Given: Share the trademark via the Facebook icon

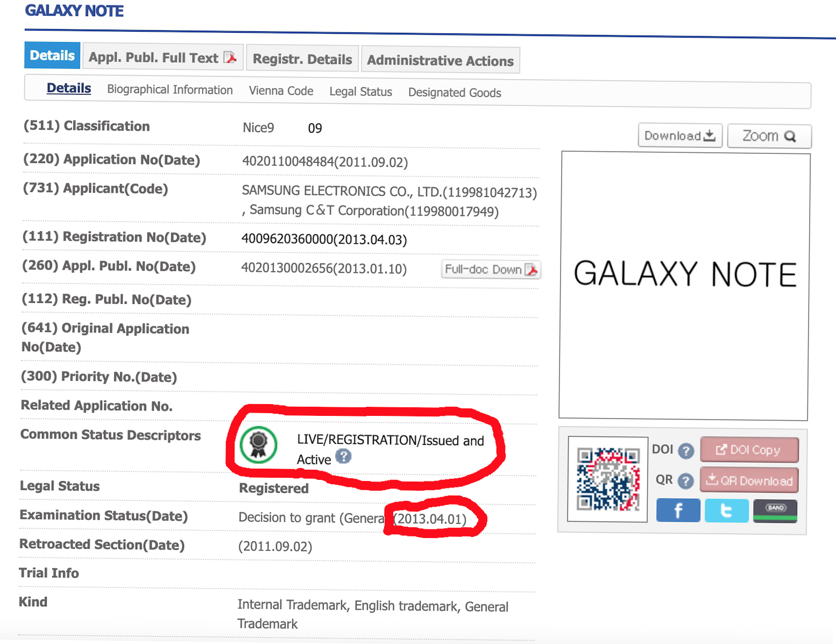Looking at the screenshot, I should [677, 510].
